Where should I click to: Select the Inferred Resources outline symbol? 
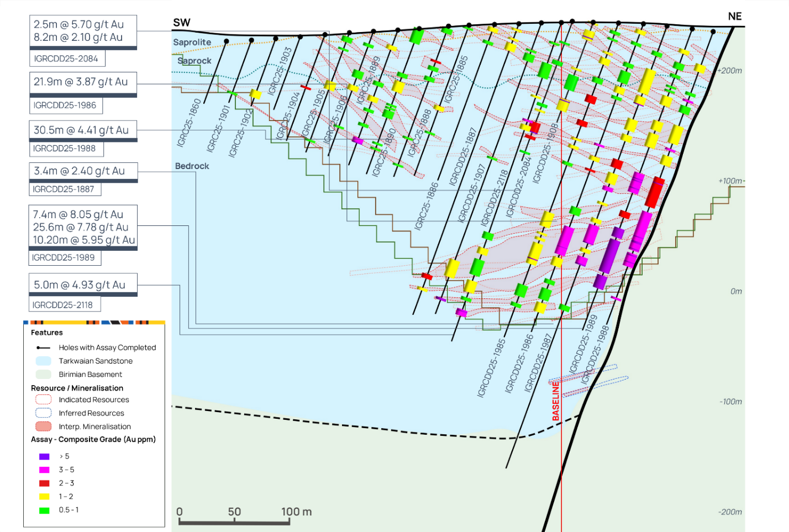click(43, 413)
